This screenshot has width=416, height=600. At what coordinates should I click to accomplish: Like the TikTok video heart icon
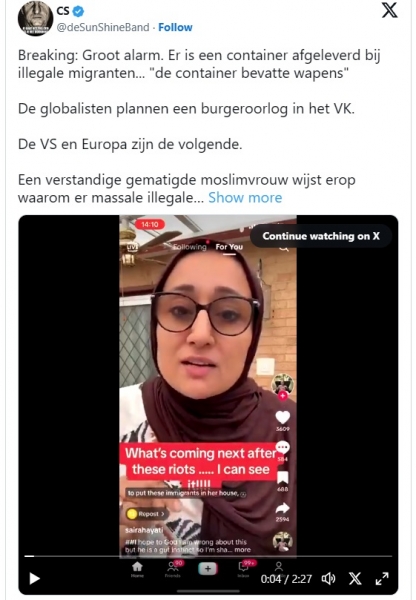click(x=283, y=417)
